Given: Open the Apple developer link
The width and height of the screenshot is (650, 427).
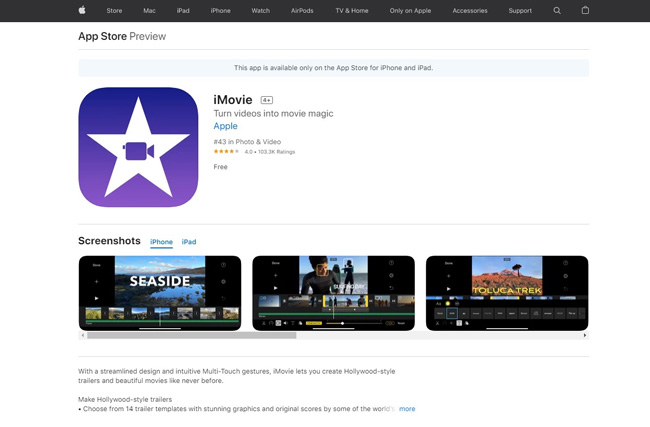Looking at the screenshot, I should pos(225,126).
